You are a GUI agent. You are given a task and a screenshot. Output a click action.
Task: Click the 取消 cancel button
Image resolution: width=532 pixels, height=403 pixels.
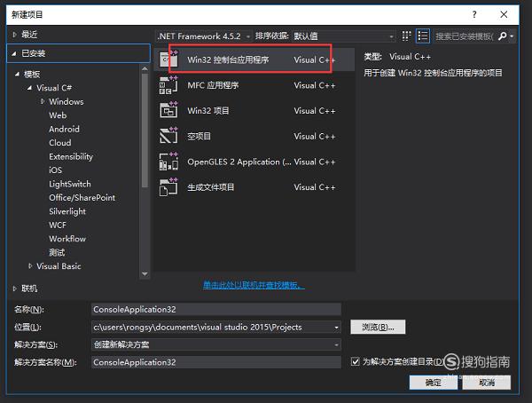[487, 383]
